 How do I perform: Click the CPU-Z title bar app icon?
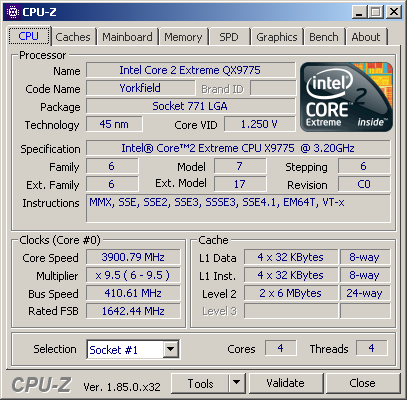[x=13, y=12]
